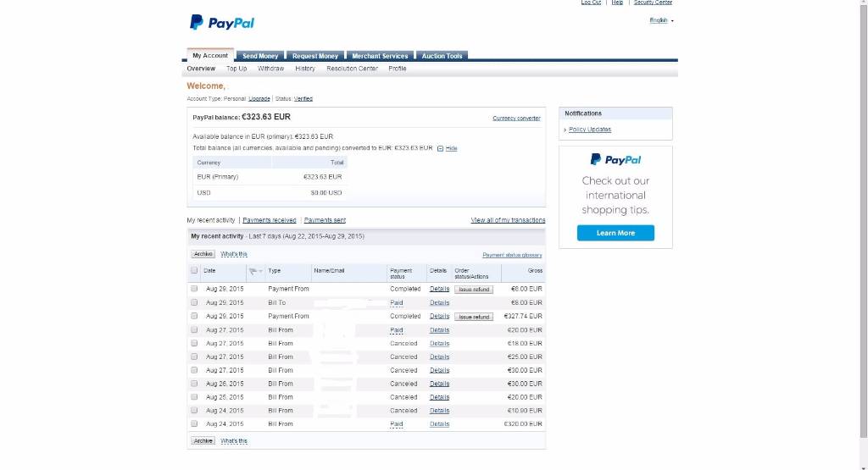Go to the Merchant Services tab

point(380,56)
